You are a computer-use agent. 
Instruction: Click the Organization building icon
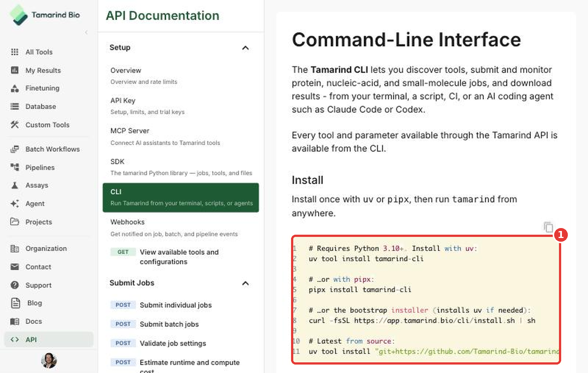pos(15,249)
